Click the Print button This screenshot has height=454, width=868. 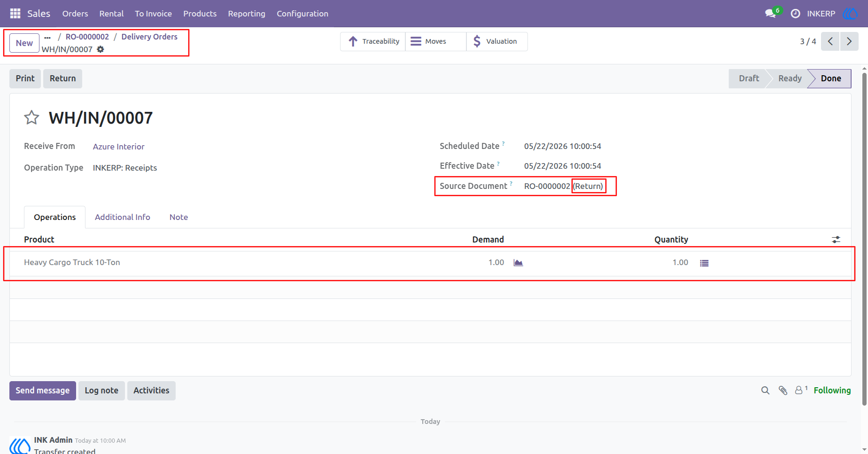pyautogui.click(x=25, y=78)
